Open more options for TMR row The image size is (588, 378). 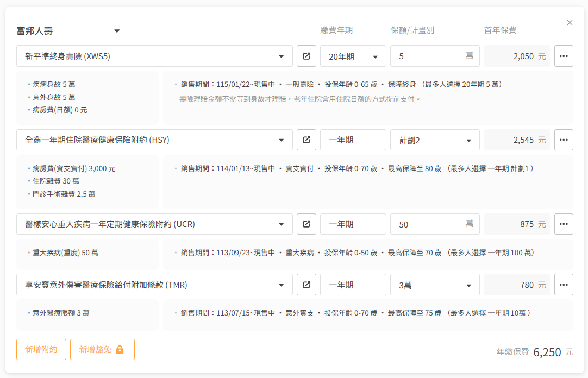pos(564,285)
